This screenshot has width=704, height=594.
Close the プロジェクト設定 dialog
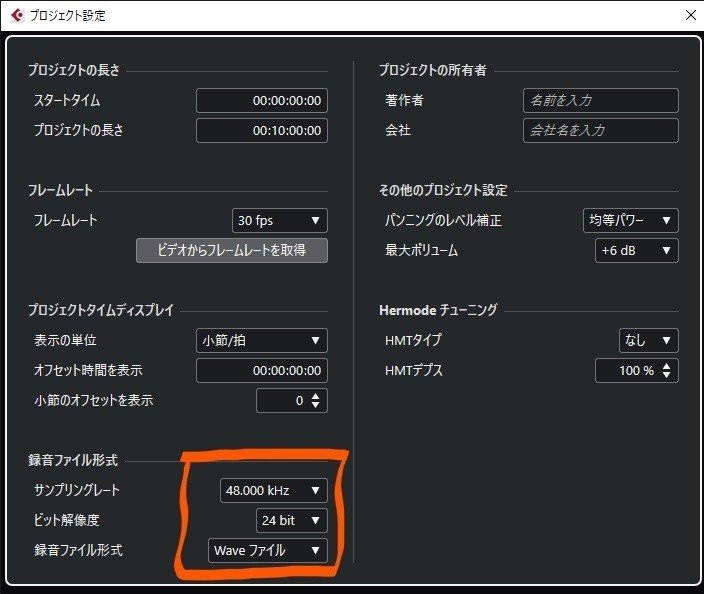coord(691,15)
